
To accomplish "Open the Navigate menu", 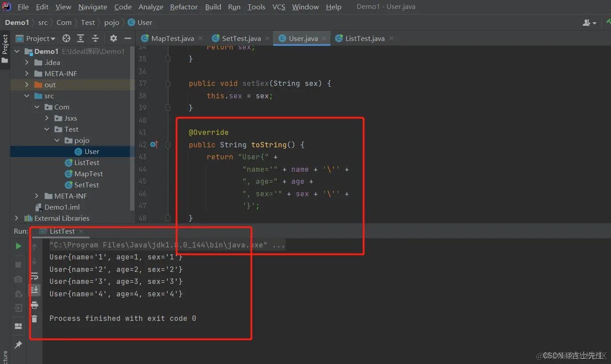I will tap(93, 7).
